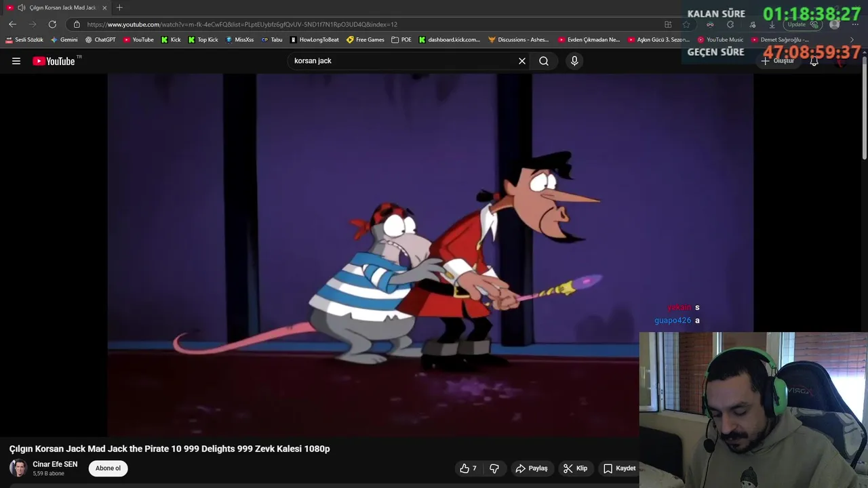Open Cinar Efe SEN channel avatar
This screenshot has width=868, height=488.
[x=18, y=468]
